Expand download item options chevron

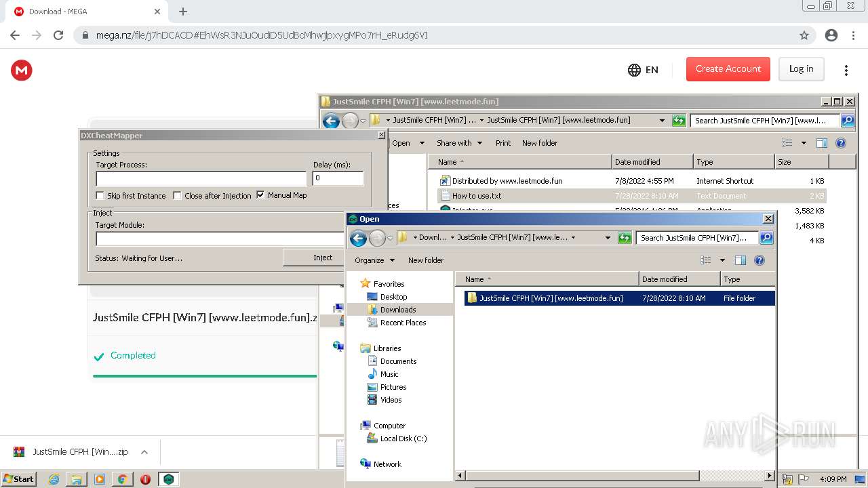pyautogui.click(x=144, y=452)
